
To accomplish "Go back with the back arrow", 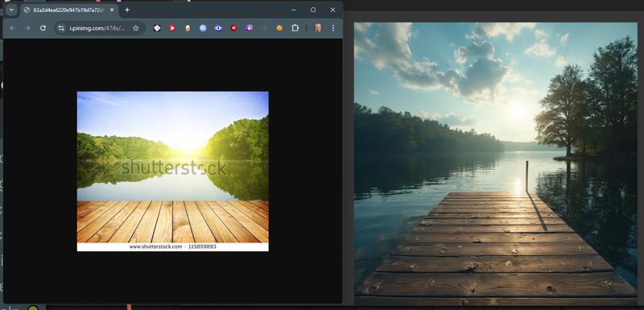I will coord(13,28).
